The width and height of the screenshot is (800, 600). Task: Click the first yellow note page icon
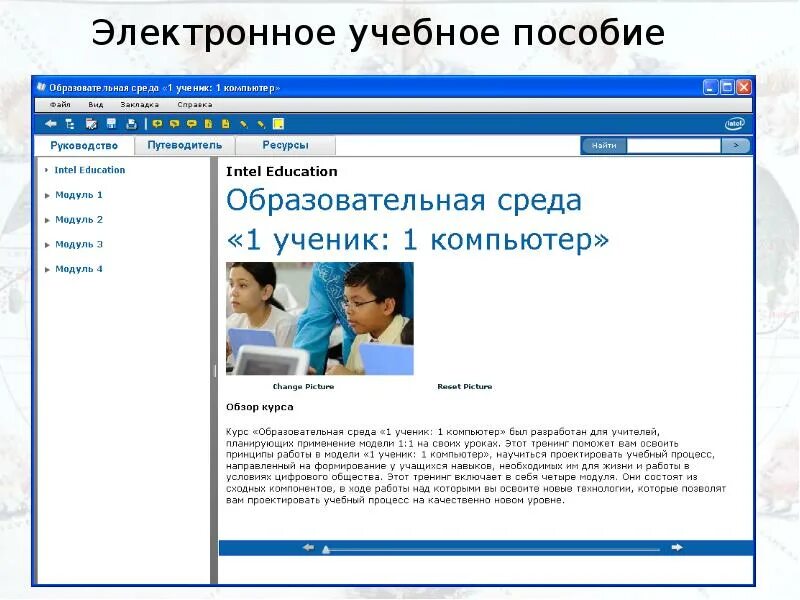tap(209, 123)
